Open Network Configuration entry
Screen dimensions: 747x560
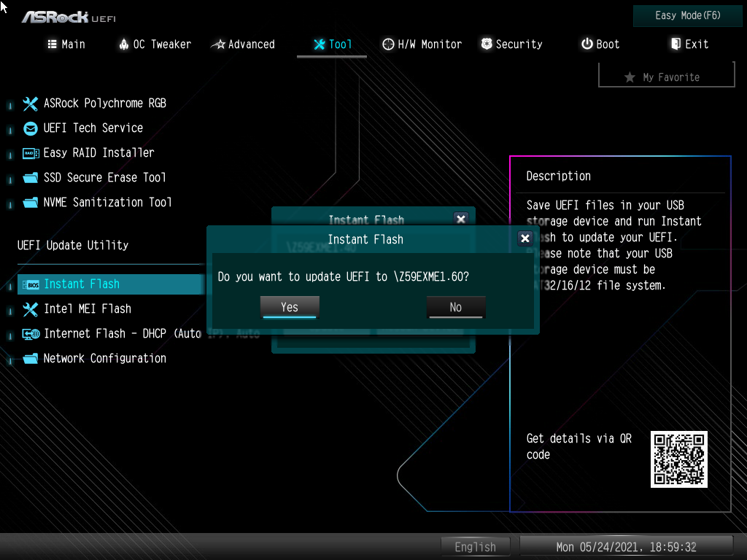[x=105, y=359]
